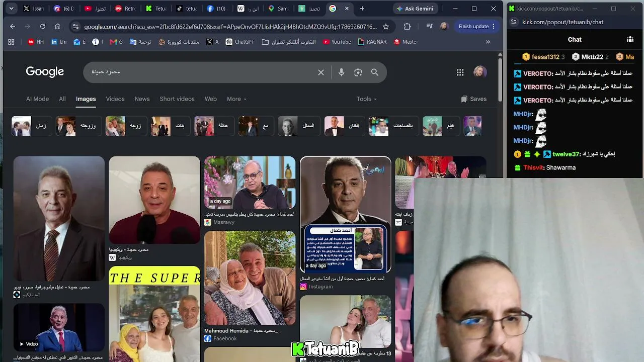Switch to AI Mode tab
The height and width of the screenshot is (362, 644).
click(37, 99)
